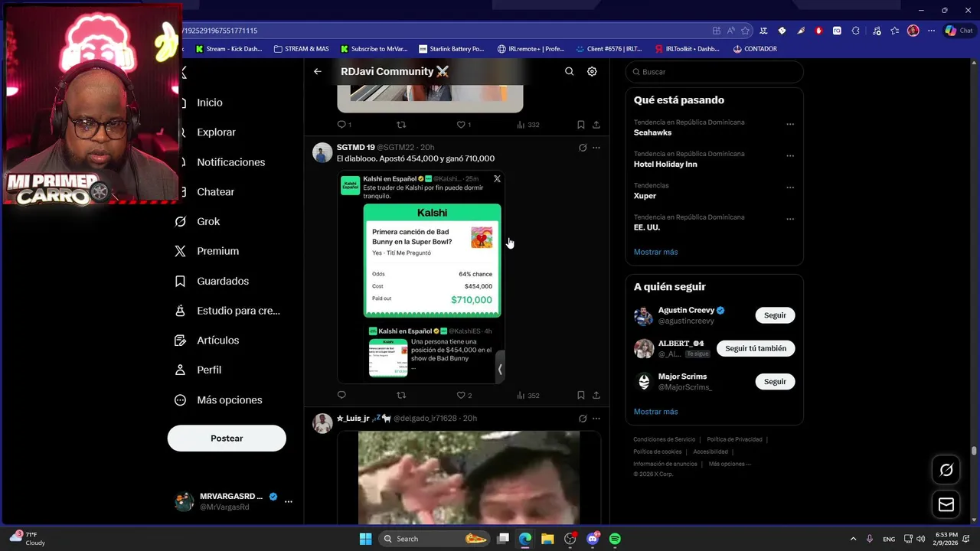The height and width of the screenshot is (551, 980).
Task: Click the Postear button
Action: tap(227, 439)
